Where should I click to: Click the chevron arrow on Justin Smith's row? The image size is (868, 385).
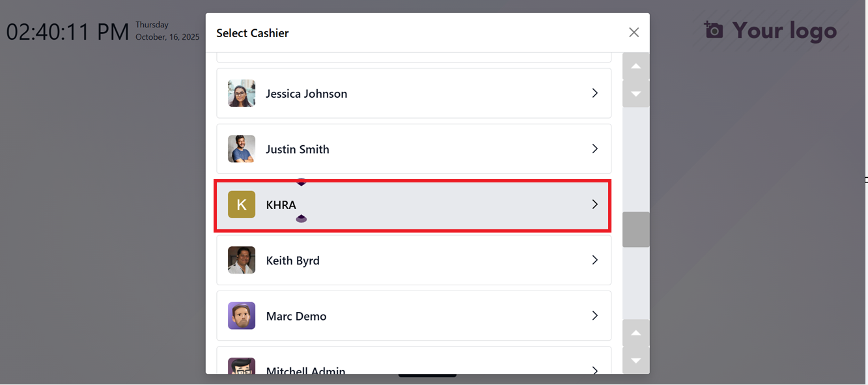[595, 149]
